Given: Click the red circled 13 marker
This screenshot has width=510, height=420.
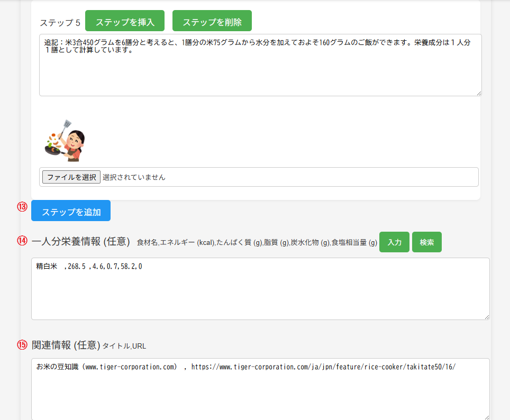Looking at the screenshot, I should (22, 207).
